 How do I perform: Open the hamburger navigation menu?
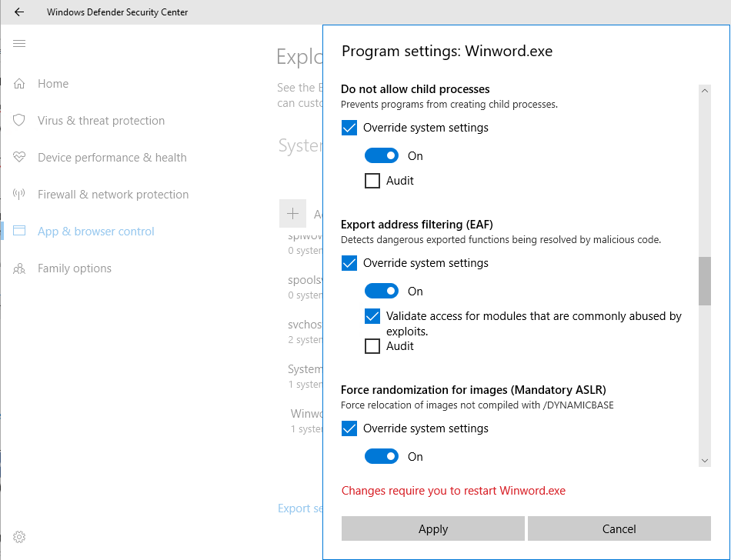(19, 44)
